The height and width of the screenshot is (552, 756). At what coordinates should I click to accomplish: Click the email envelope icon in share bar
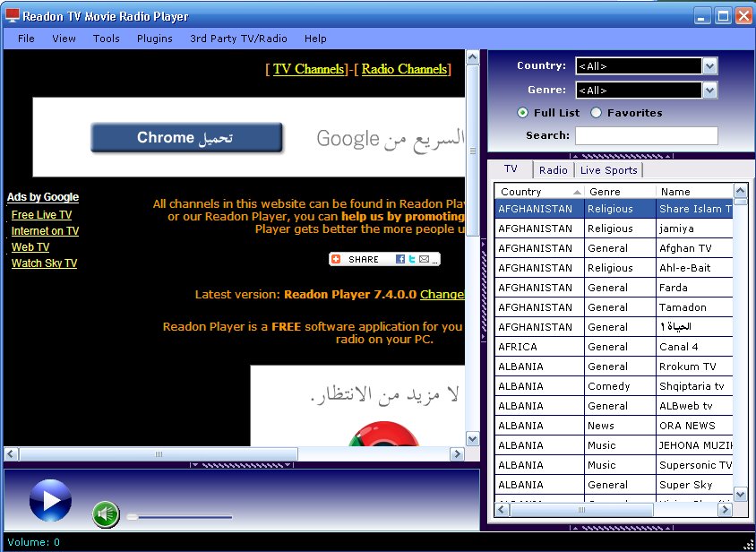pyautogui.click(x=424, y=259)
